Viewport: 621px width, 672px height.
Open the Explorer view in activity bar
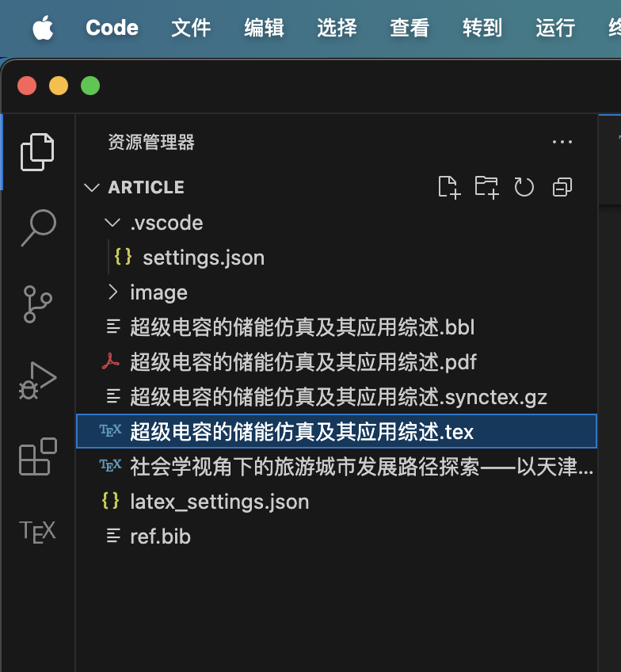point(37,152)
